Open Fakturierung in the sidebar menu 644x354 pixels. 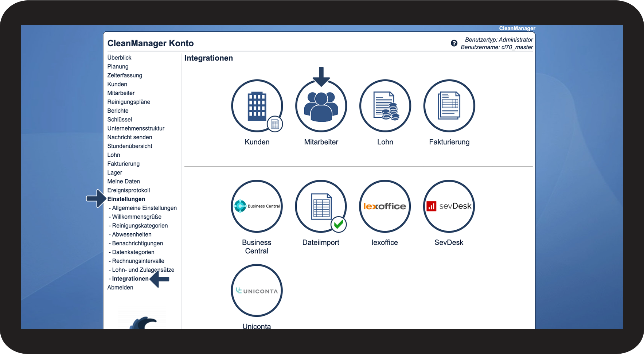[x=124, y=164]
